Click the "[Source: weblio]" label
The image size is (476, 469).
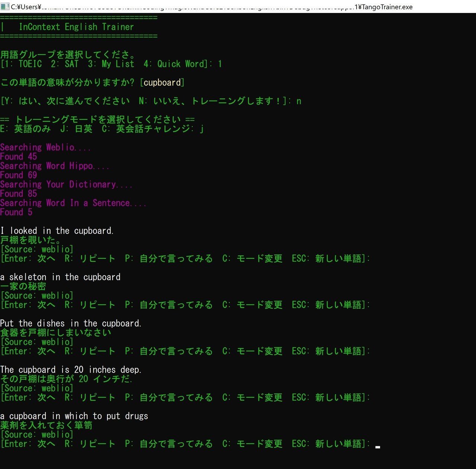pyautogui.click(x=38, y=249)
